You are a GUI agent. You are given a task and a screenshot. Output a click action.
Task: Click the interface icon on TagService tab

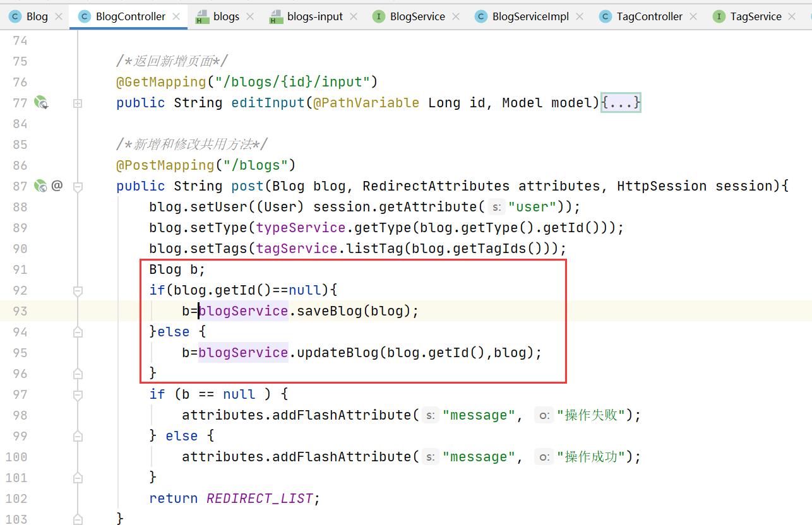(x=719, y=17)
